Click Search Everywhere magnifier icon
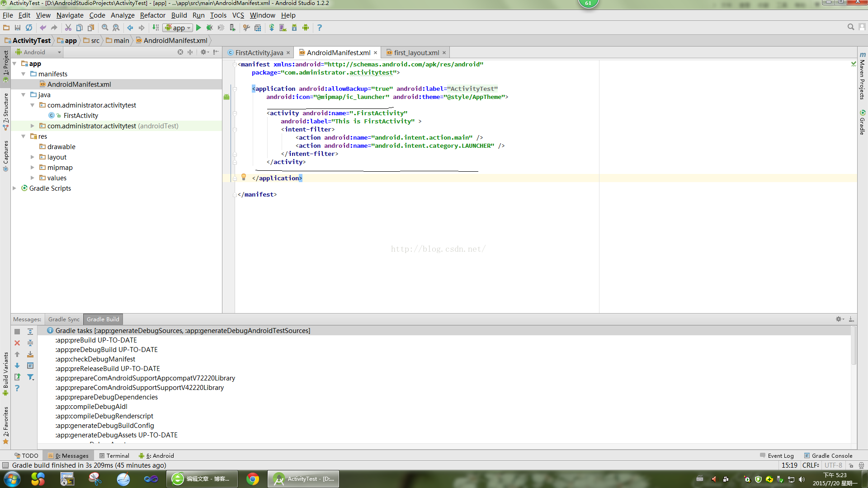Viewport: 868px width, 488px height. point(851,27)
